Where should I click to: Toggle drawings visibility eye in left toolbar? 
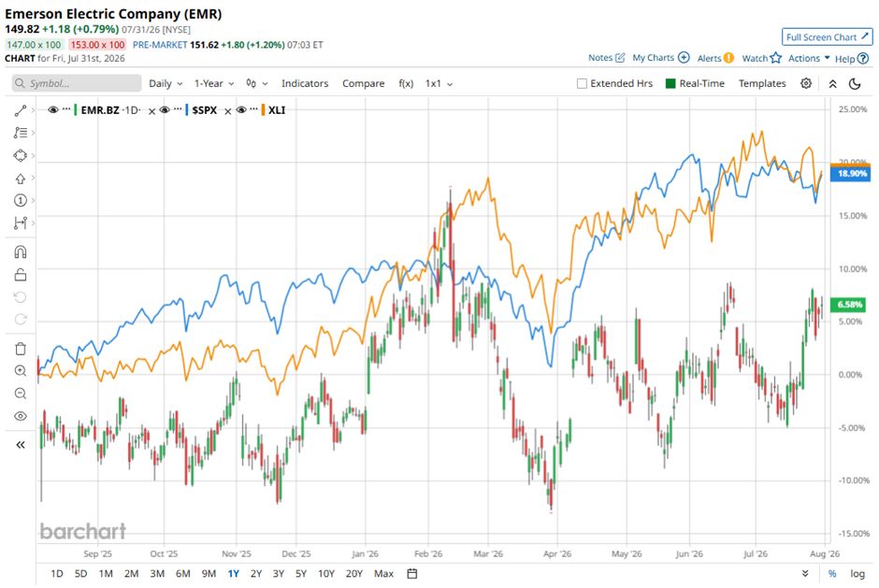point(21,416)
